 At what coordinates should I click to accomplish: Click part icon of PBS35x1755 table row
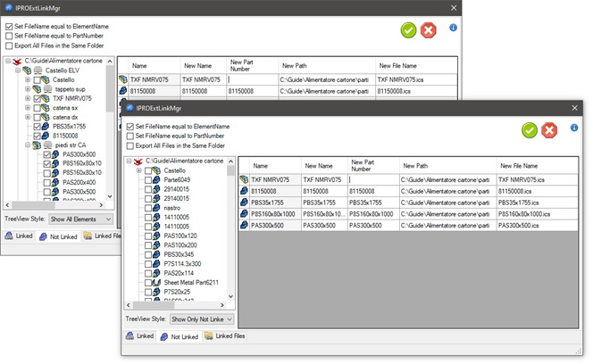pos(244,203)
